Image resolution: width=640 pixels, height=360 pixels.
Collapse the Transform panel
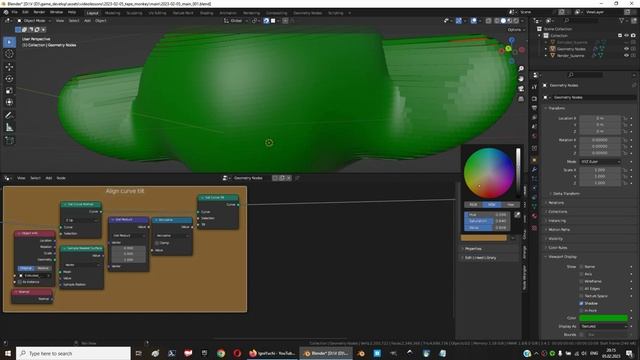[x=556, y=108]
